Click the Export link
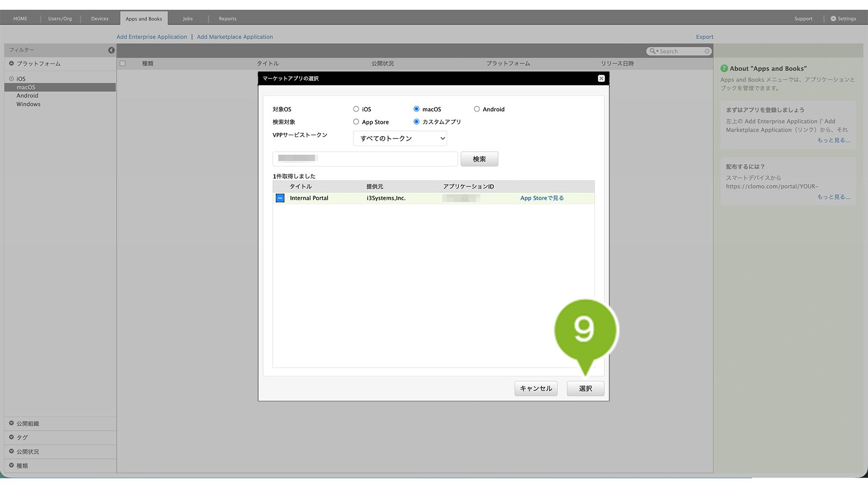 (x=704, y=37)
